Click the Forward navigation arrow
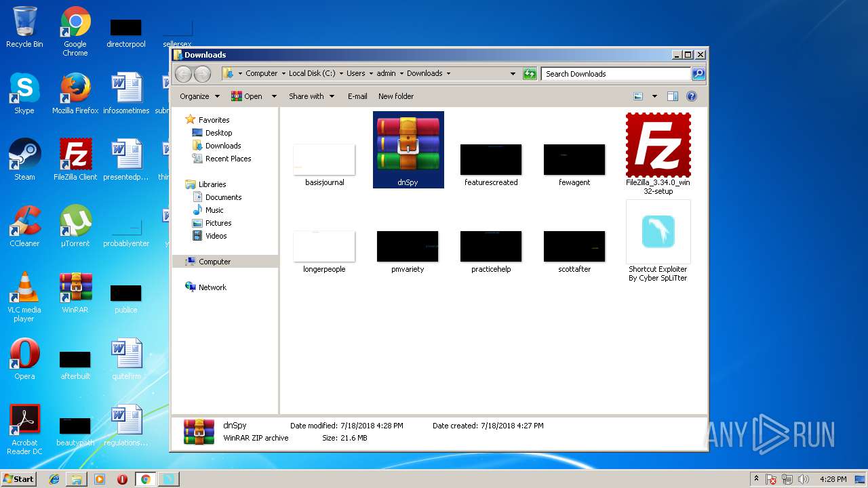 [x=202, y=74]
